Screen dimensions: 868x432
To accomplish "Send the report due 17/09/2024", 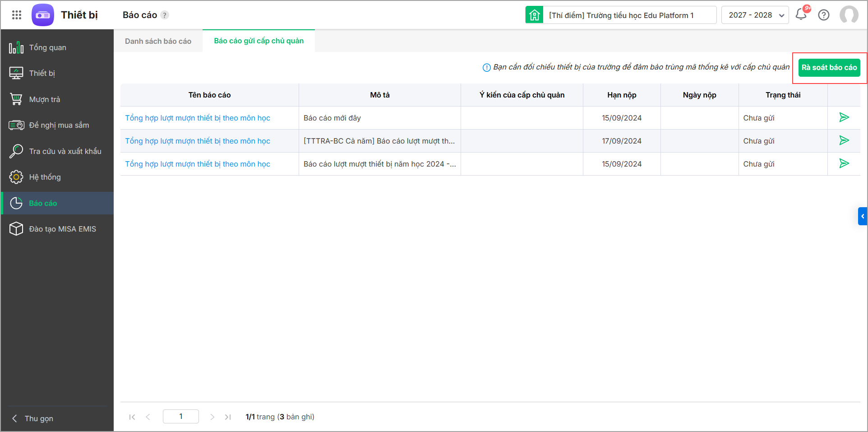I will pos(844,140).
